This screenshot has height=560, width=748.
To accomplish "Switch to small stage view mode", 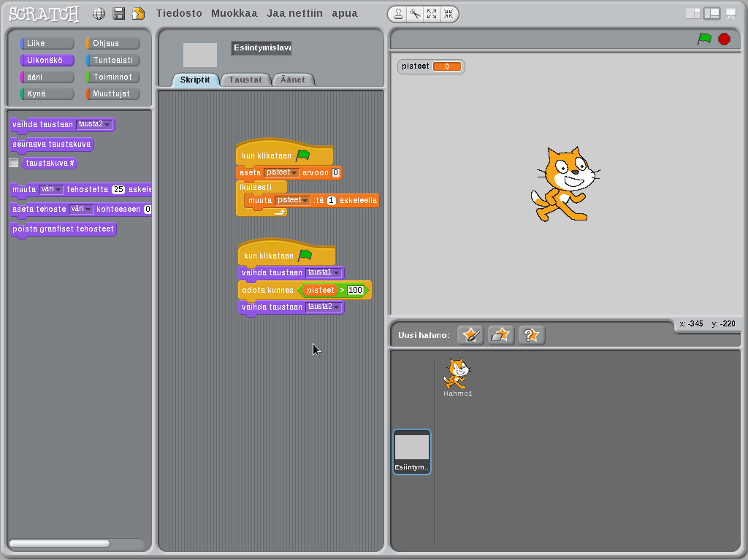I will (692, 14).
